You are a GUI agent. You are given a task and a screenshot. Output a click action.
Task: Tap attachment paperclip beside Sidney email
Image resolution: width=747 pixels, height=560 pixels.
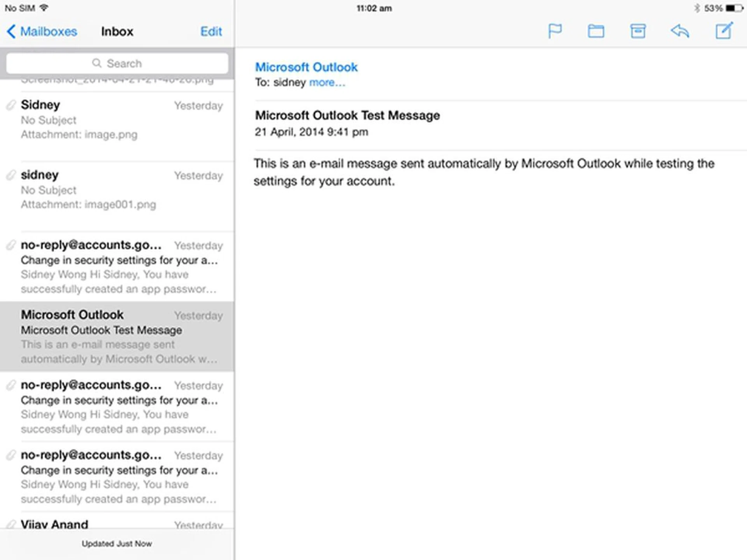[11, 105]
